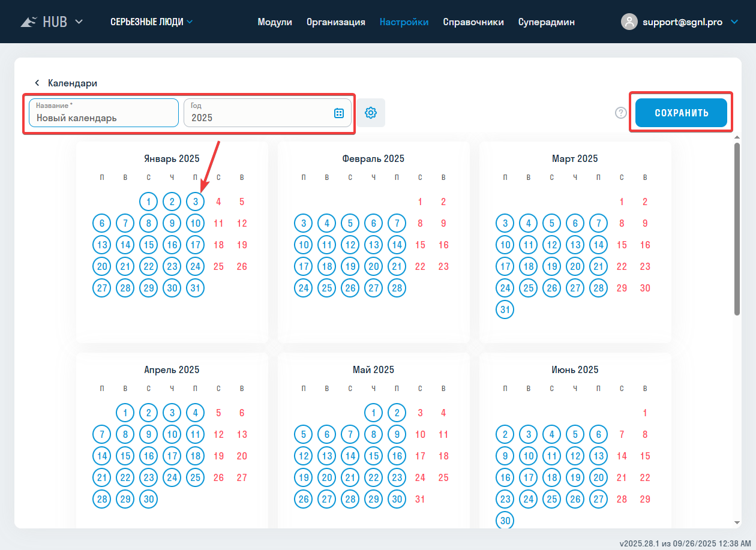Viewport: 756px width, 550px height.
Task: Open the Модули menu
Action: coord(275,22)
